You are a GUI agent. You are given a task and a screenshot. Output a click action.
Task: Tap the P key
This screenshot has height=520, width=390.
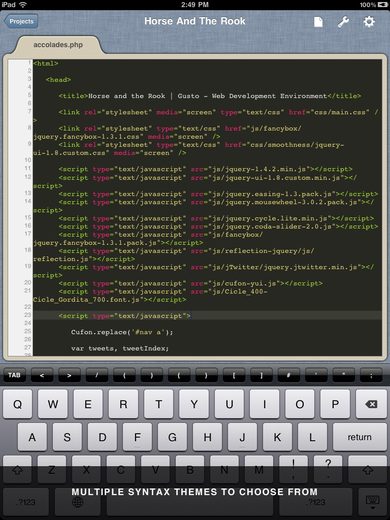click(335, 404)
